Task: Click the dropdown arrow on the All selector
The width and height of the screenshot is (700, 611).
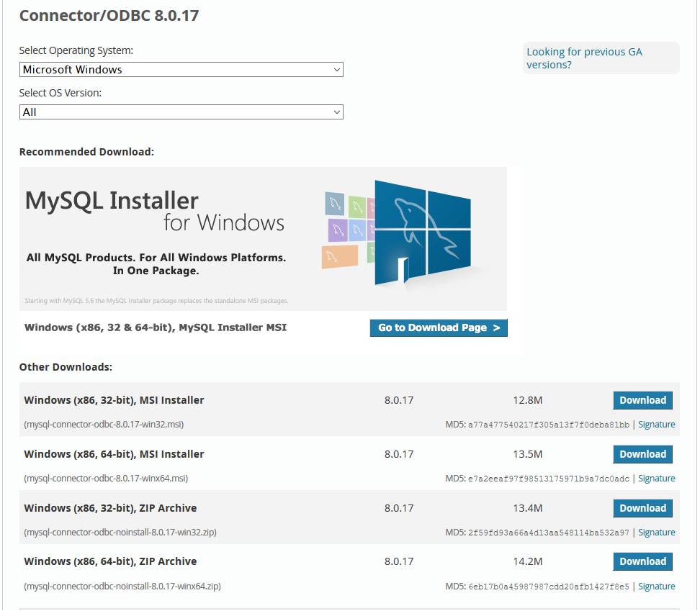Action: coord(336,112)
